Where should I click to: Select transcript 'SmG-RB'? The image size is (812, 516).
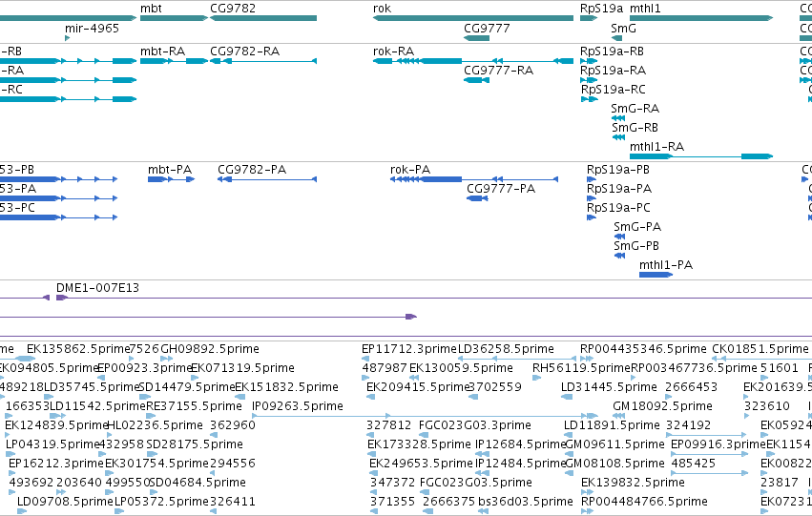pyautogui.click(x=618, y=137)
